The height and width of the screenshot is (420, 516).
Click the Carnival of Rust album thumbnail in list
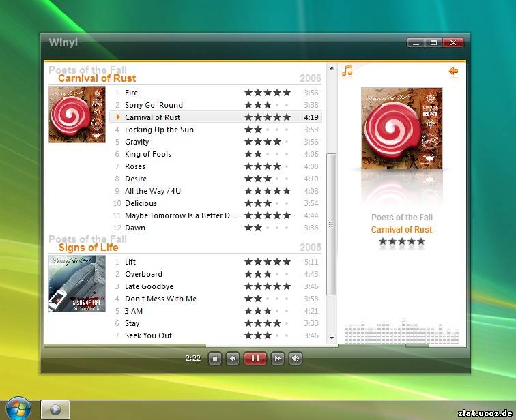point(77,115)
